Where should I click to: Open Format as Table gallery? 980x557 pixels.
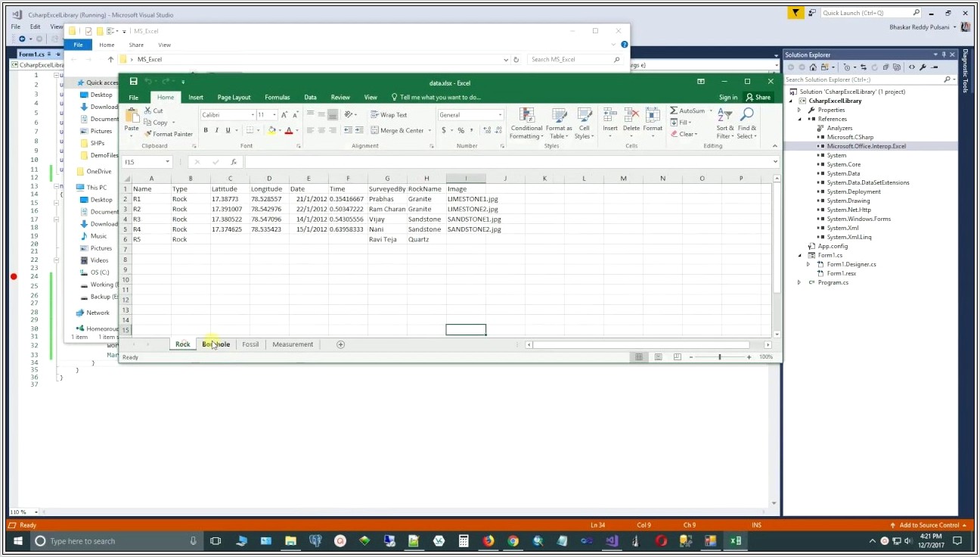point(559,123)
